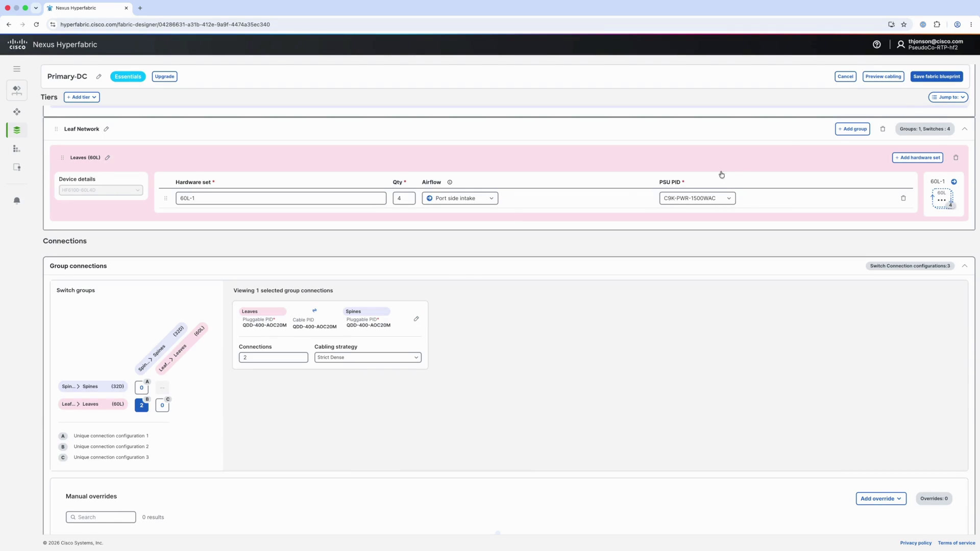
Task: Collapse the Group connections panel
Action: click(965, 266)
